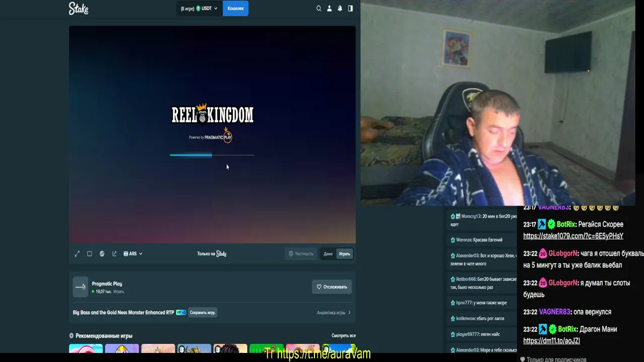
Task: Open the user profile icon
Action: (330, 9)
